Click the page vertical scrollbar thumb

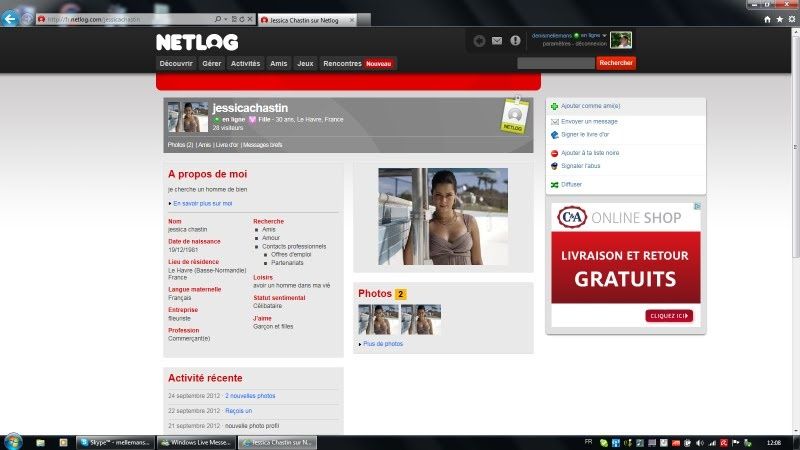click(795, 148)
